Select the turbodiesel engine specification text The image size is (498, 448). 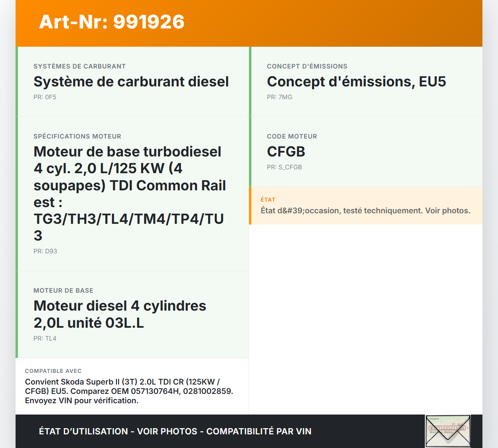(129, 193)
